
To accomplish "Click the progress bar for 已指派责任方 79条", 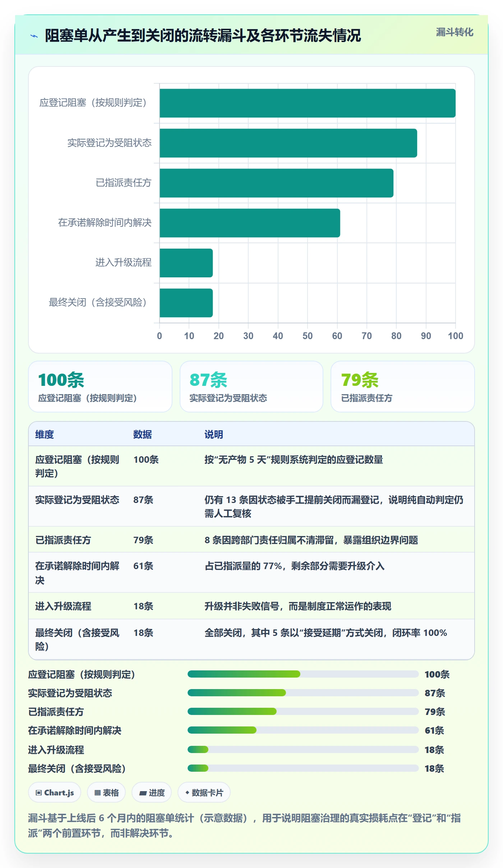I will [x=303, y=711].
